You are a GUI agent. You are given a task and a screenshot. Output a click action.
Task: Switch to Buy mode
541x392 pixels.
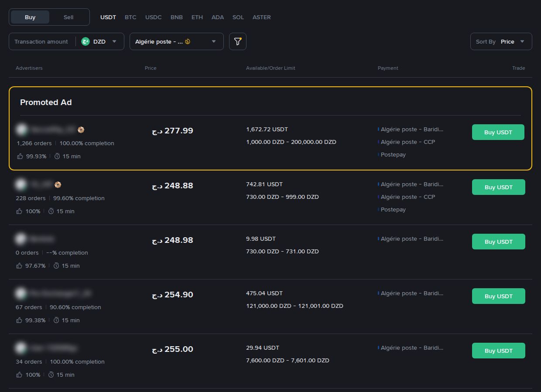[x=30, y=17]
